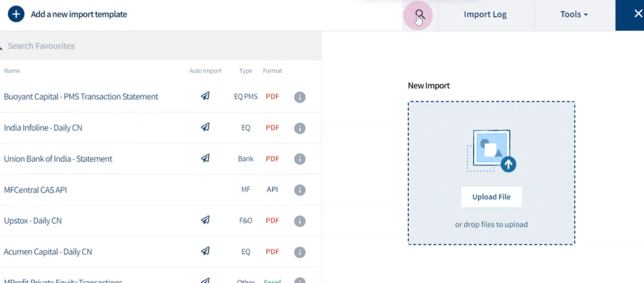644x283 pixels.
Task: Select India Infoline - Daily CN template
Action: (x=43, y=128)
